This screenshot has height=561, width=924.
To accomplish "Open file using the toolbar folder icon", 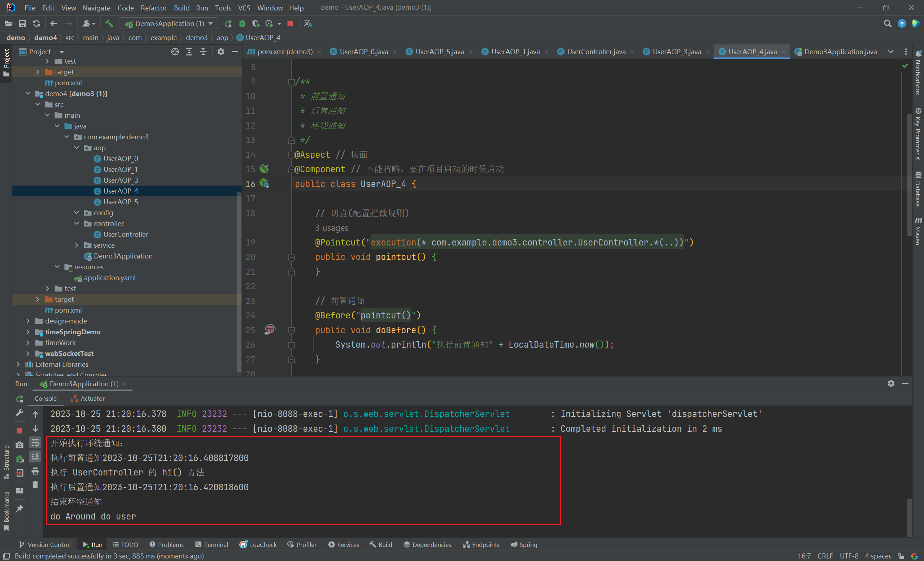I will click(8, 23).
